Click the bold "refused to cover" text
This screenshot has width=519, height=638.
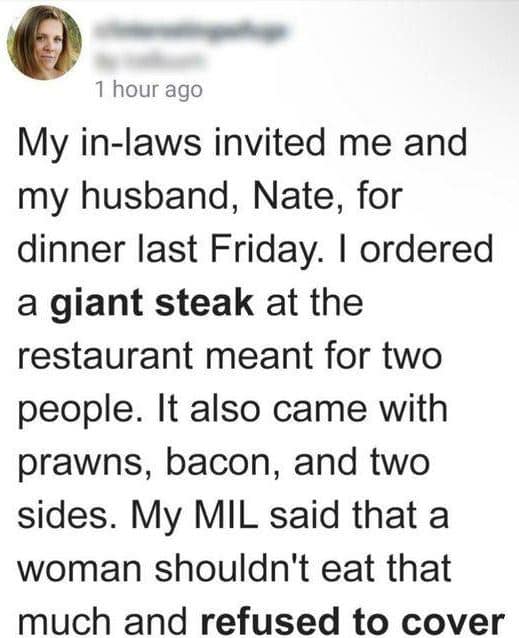point(353,621)
